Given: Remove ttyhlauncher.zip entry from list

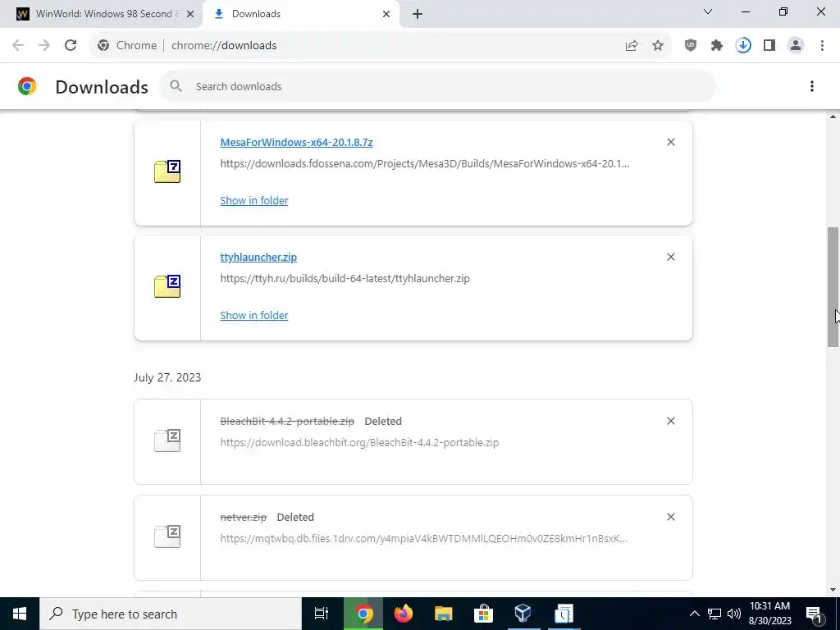Looking at the screenshot, I should (671, 257).
